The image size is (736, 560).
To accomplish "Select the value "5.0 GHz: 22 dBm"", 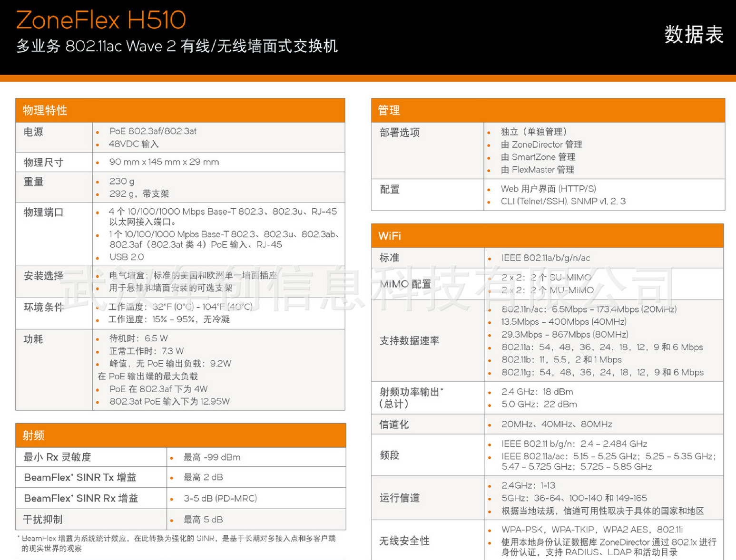I will point(539,405).
